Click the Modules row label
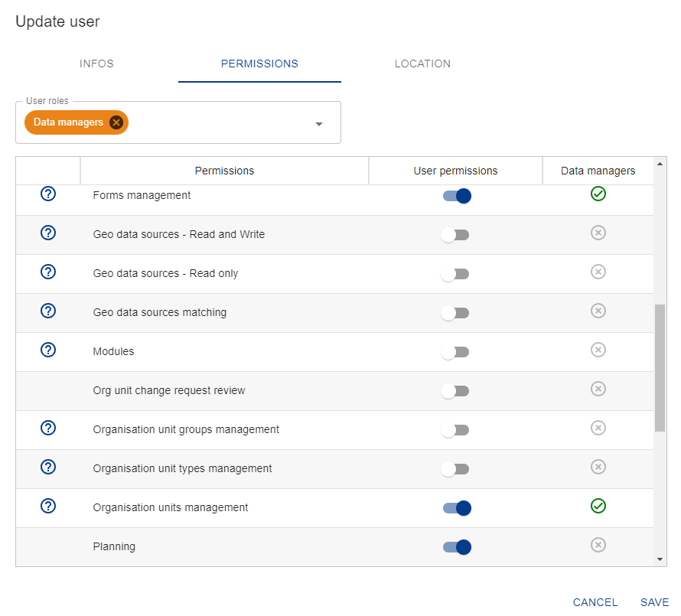 tap(113, 351)
